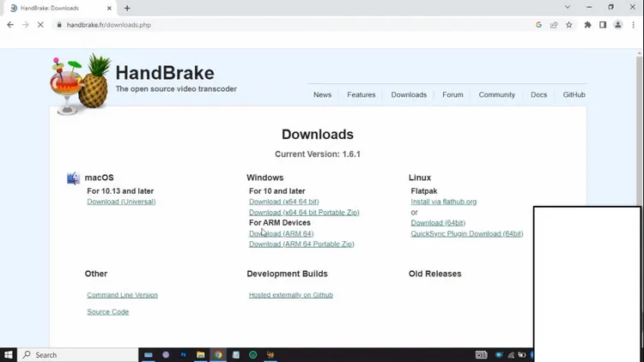Viewport: 644px width, 362px height.
Task: Click Download (ARM 64 Portable Zip)
Action: (301, 244)
